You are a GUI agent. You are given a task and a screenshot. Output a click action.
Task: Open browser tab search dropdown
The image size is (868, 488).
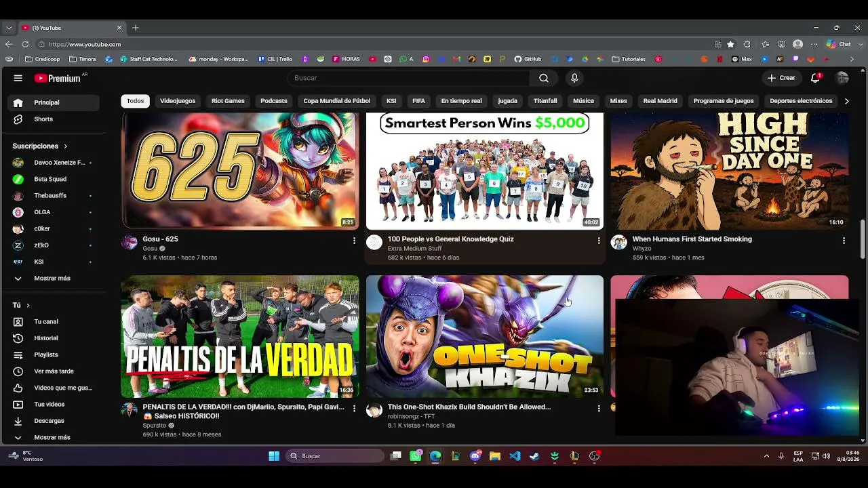click(x=8, y=28)
